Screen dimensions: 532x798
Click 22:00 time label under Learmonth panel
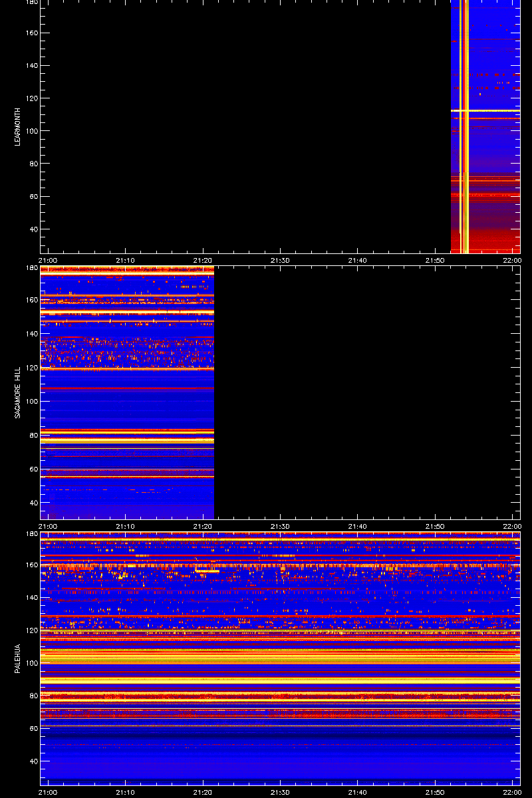point(512,260)
